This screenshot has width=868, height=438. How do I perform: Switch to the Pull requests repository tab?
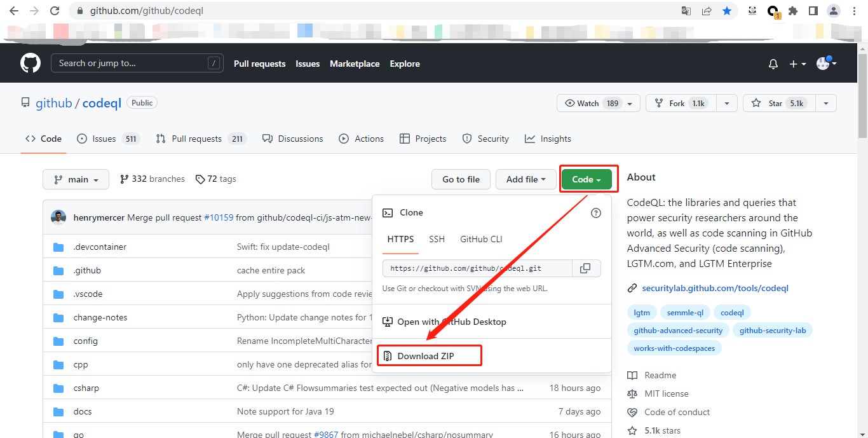(201, 139)
